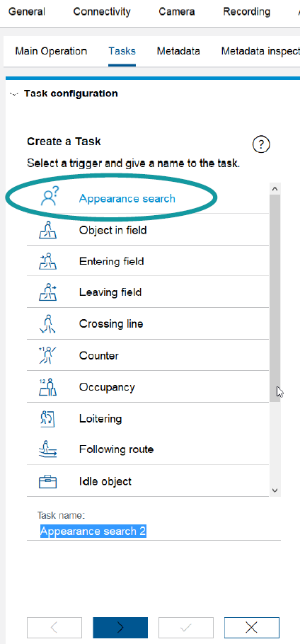Pick the Entering field trigger icon

click(x=47, y=261)
